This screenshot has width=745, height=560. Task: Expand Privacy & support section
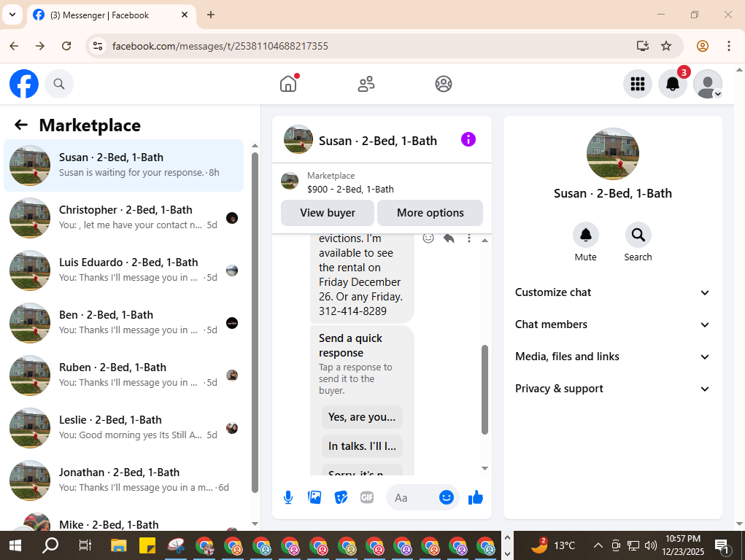coord(612,389)
